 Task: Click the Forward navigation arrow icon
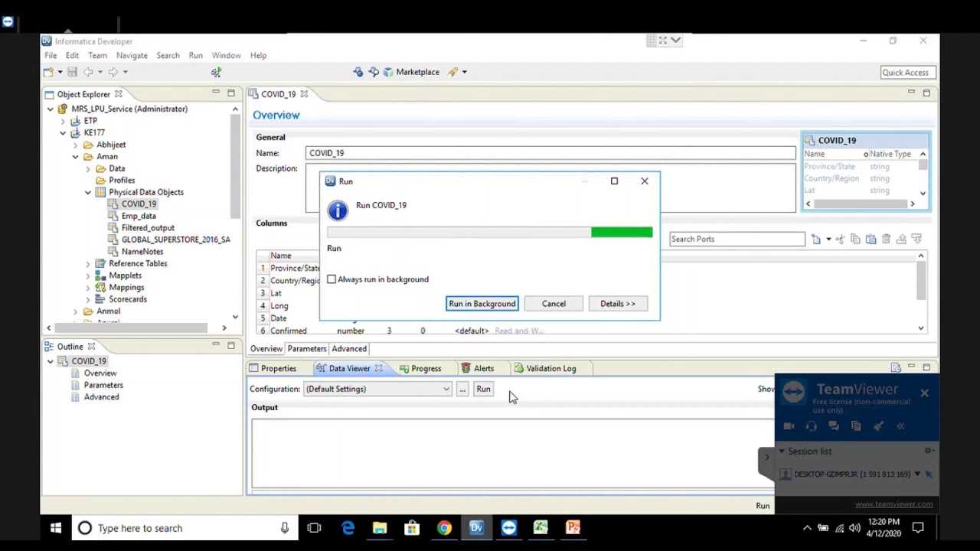[113, 72]
